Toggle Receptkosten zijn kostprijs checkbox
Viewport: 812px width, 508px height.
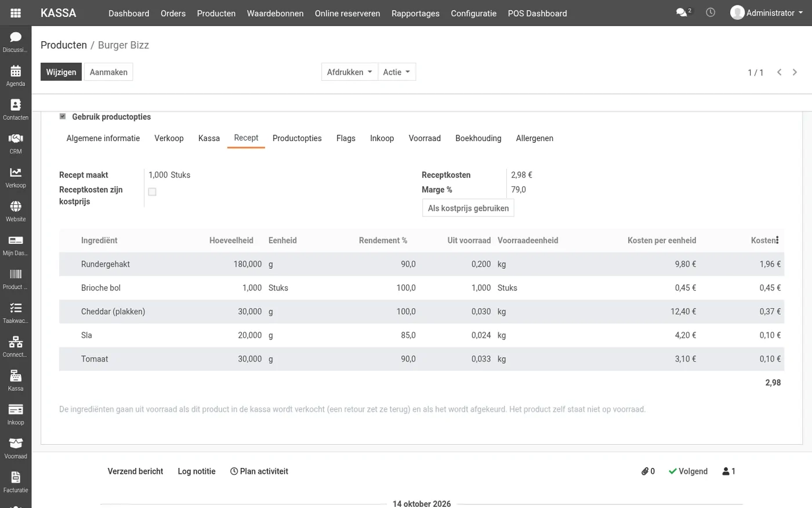[x=152, y=192]
